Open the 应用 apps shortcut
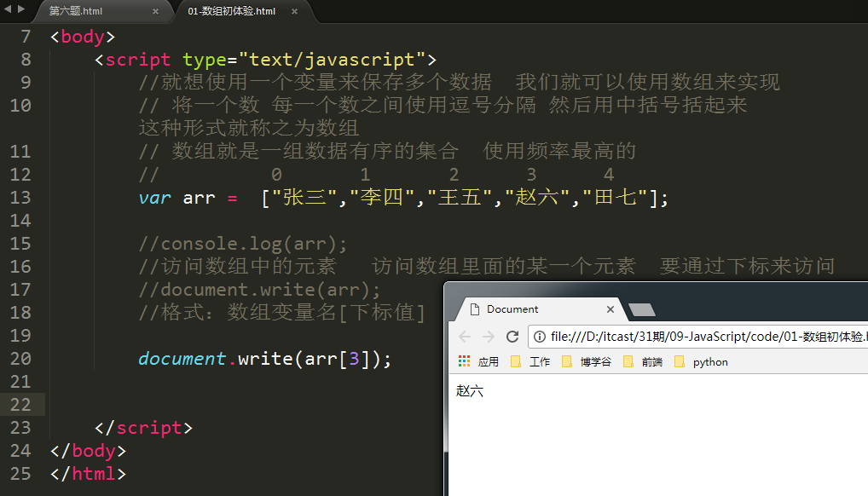The image size is (868, 496). click(479, 362)
